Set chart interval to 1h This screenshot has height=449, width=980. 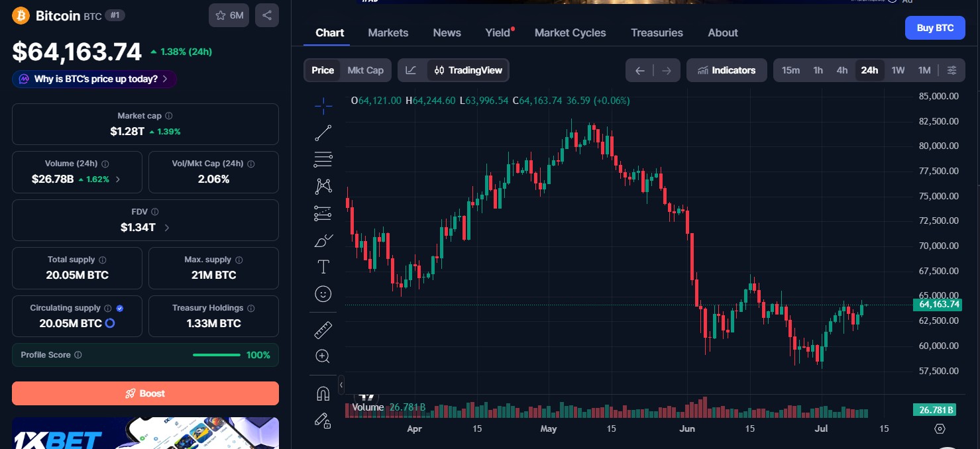tap(818, 70)
